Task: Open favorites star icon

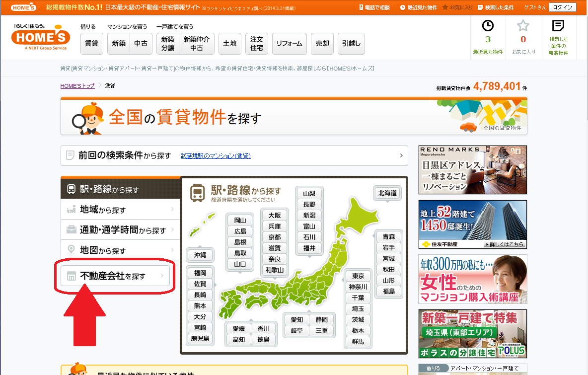Action: pos(523,26)
